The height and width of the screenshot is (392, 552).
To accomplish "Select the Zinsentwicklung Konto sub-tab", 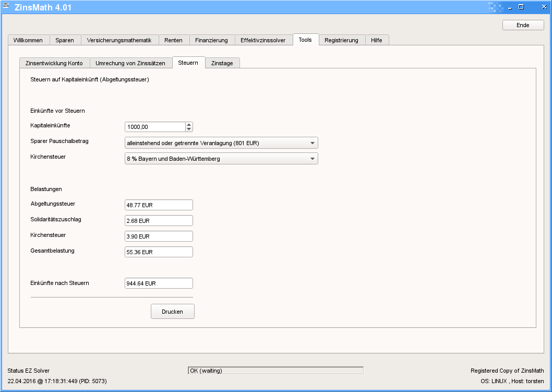I will 54,63.
